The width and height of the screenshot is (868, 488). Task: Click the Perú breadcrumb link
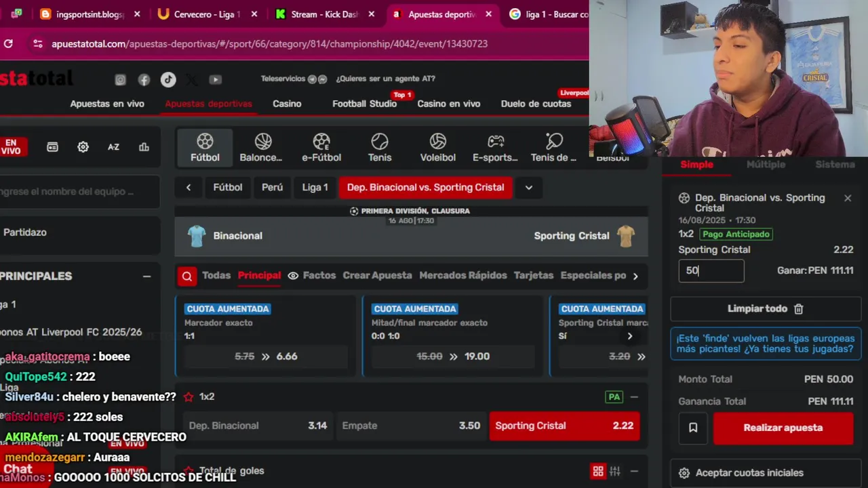click(272, 188)
